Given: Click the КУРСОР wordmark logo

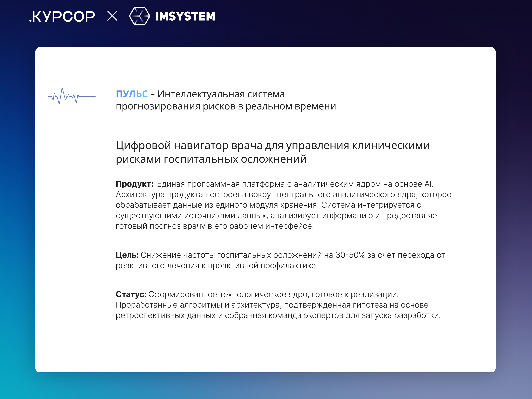Looking at the screenshot, I should click(64, 16).
